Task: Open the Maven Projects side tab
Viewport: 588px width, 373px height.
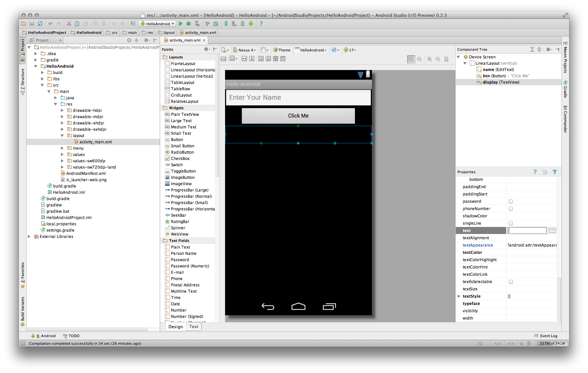Action: [565, 57]
